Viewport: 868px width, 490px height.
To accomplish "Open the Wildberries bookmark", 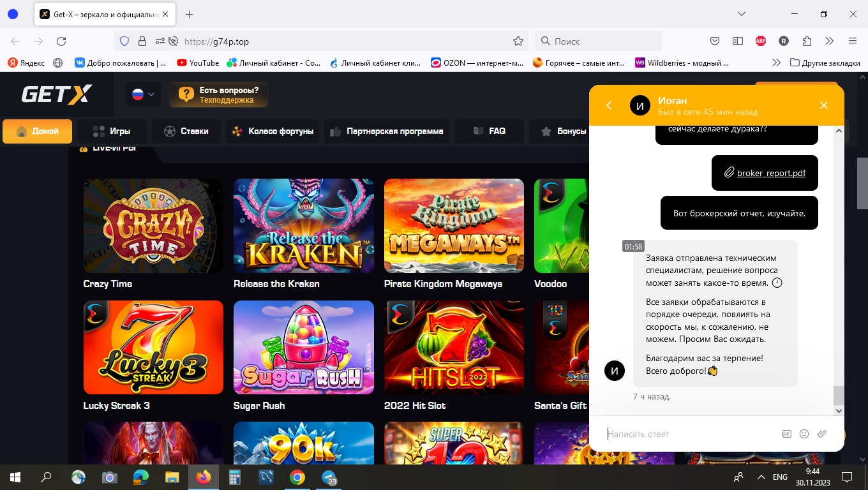I will click(x=682, y=63).
